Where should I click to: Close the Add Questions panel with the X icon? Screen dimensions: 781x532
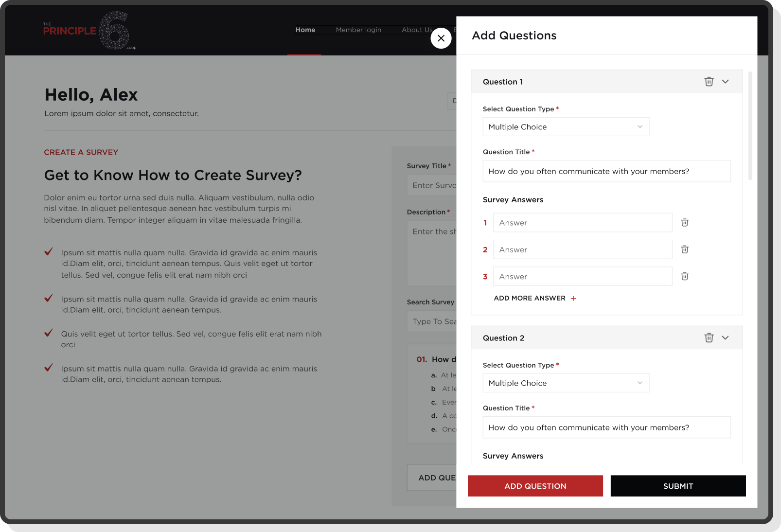[441, 38]
